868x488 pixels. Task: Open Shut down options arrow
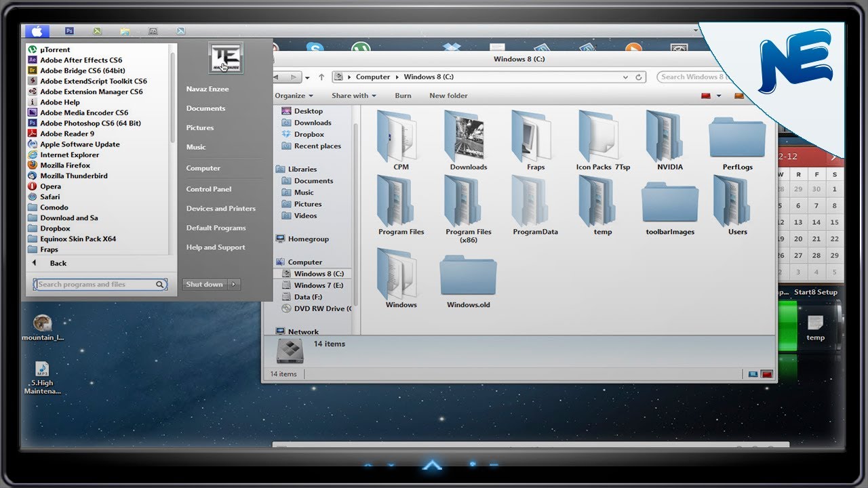pyautogui.click(x=234, y=285)
